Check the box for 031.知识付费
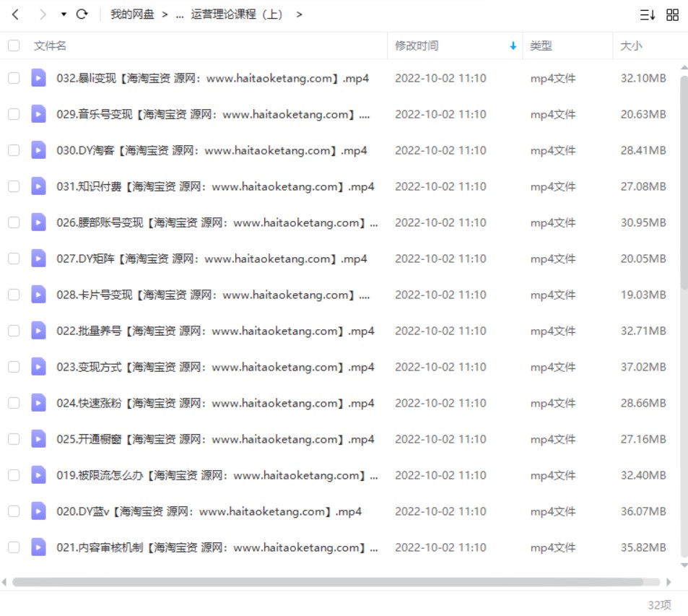Screen dimensions: 688x616 (x=14, y=186)
